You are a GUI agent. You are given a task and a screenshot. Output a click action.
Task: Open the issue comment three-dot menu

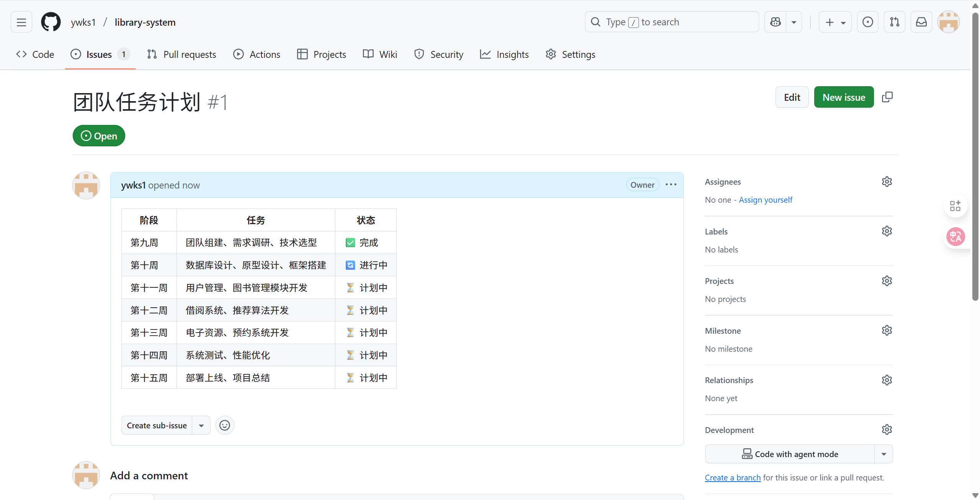tap(671, 185)
